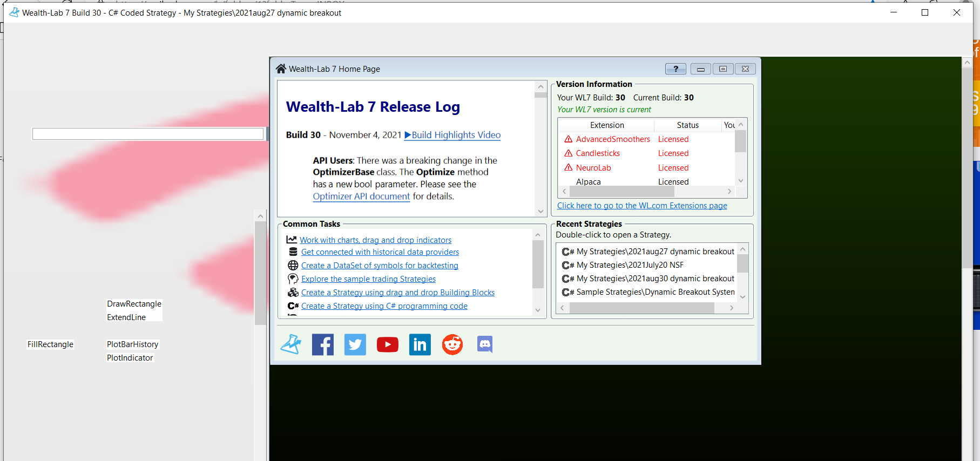
Task: Open Create a Strategy using Building Blocks link
Action: click(x=398, y=292)
